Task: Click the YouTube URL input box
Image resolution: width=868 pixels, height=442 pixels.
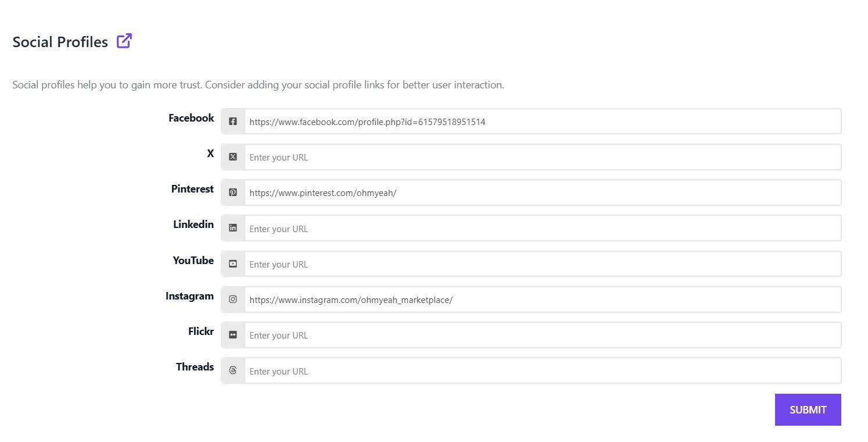Action: 542,264
